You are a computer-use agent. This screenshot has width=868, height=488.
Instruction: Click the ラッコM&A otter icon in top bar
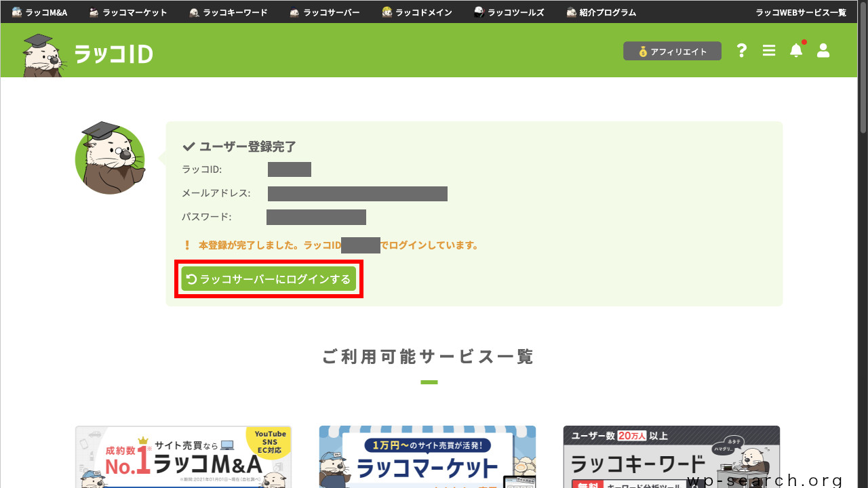tap(17, 12)
